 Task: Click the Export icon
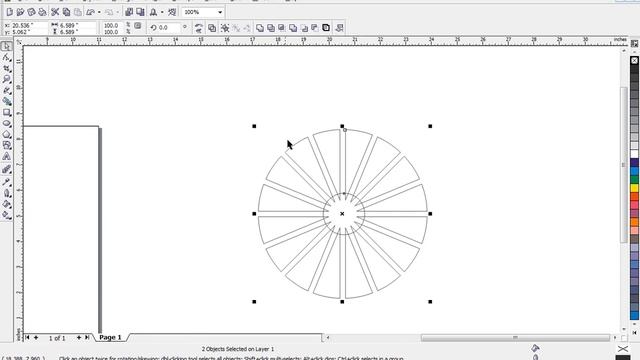(140, 12)
